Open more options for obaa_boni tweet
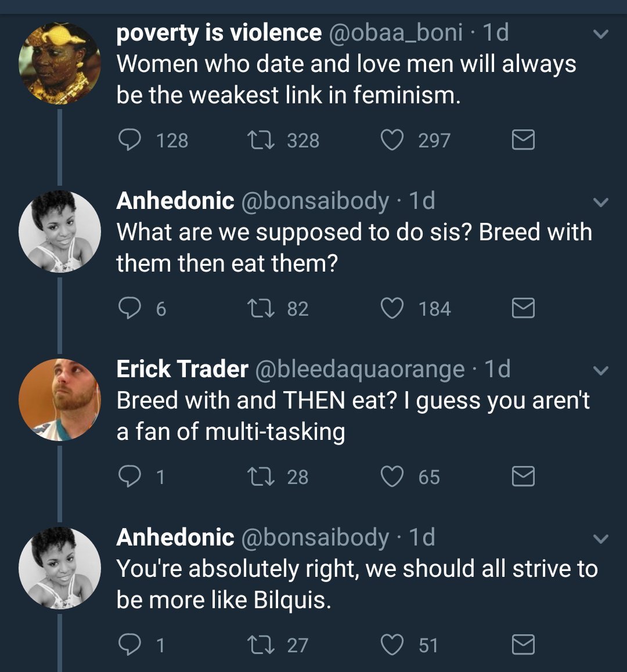The image size is (627, 672). click(601, 34)
